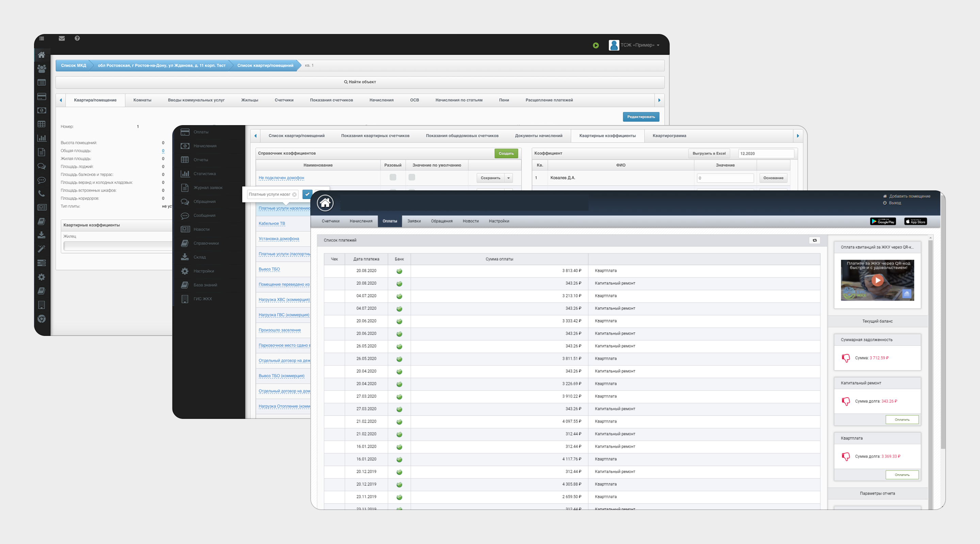Open the Кабельное ТВ link
Screen dimensions: 980x544
click(x=272, y=223)
